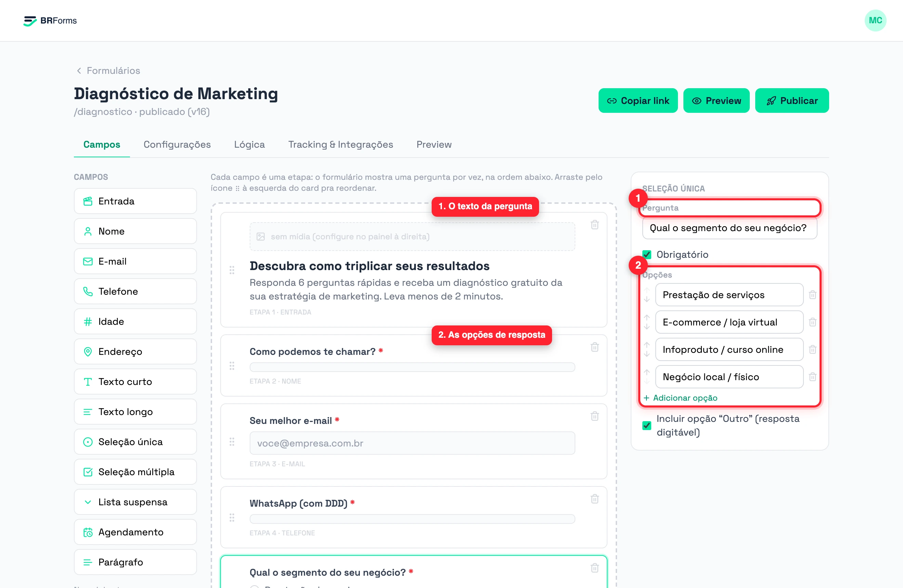903x588 pixels.
Task: Move 'Negócio local / físico' option up
Action: 647,372
